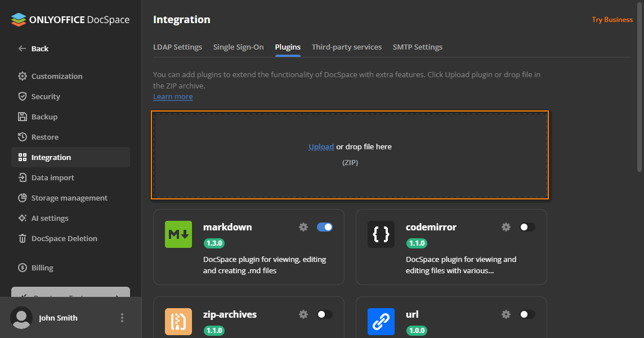Click the Back button text

point(40,48)
